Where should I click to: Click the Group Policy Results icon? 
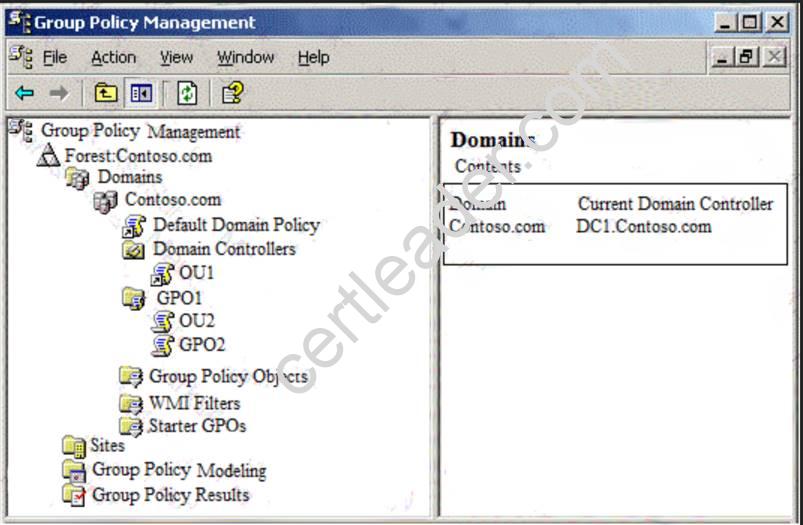[74, 495]
